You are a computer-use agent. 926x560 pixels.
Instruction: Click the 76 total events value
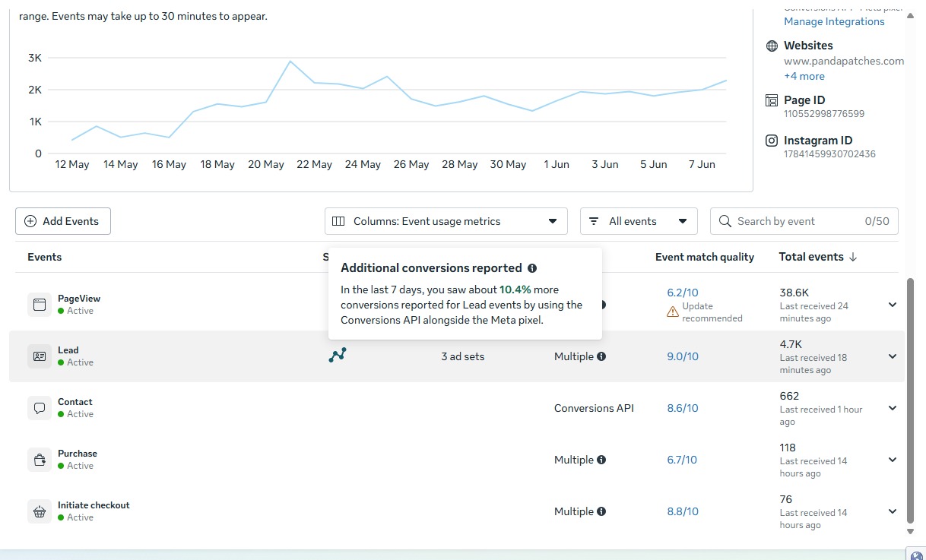coord(786,499)
